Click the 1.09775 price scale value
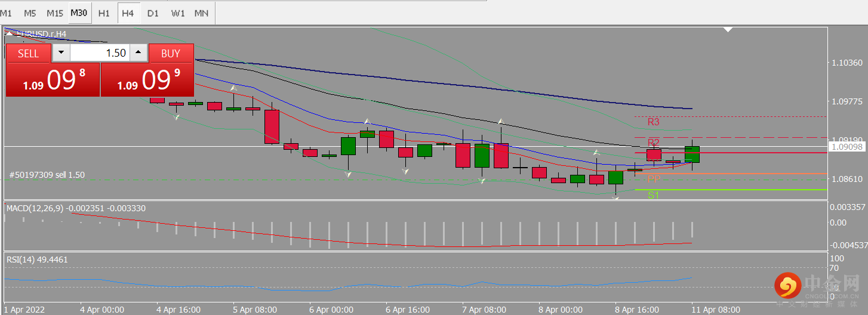 pos(847,101)
